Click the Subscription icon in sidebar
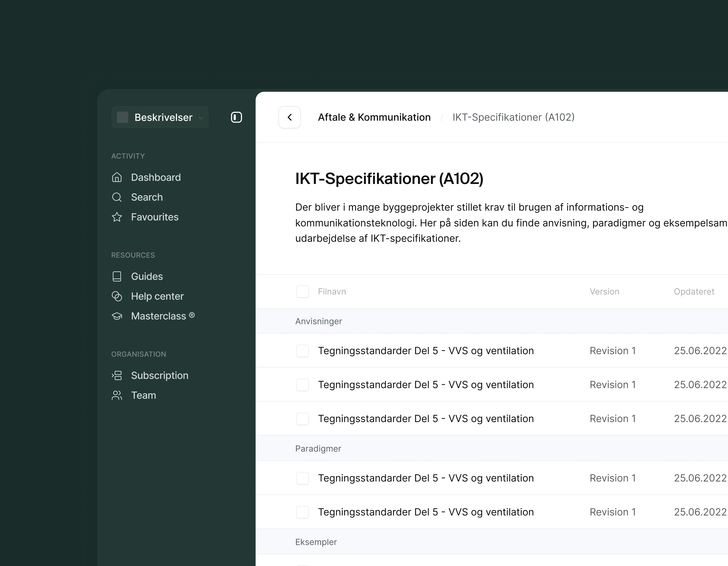728x566 pixels. (117, 375)
